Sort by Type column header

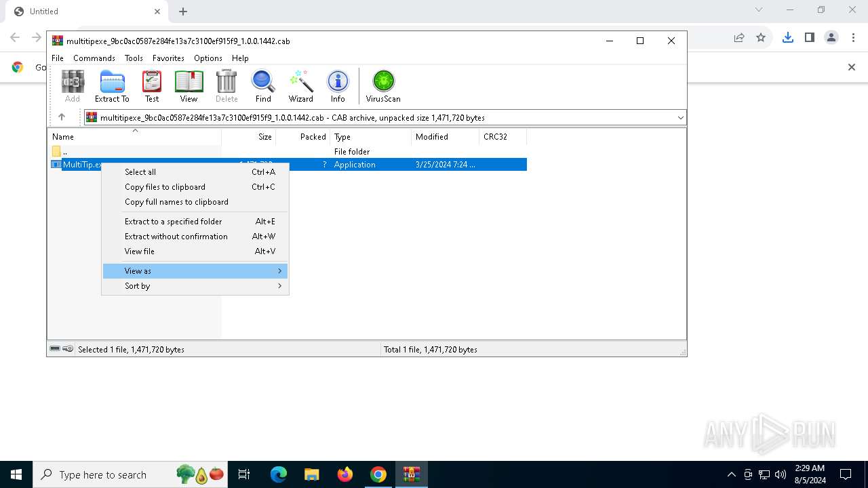tap(371, 137)
